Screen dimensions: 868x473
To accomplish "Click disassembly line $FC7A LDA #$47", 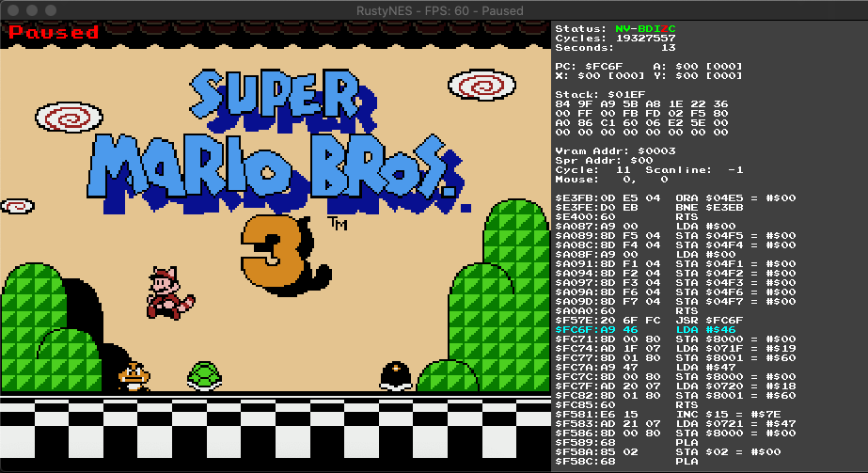I will tap(645, 368).
